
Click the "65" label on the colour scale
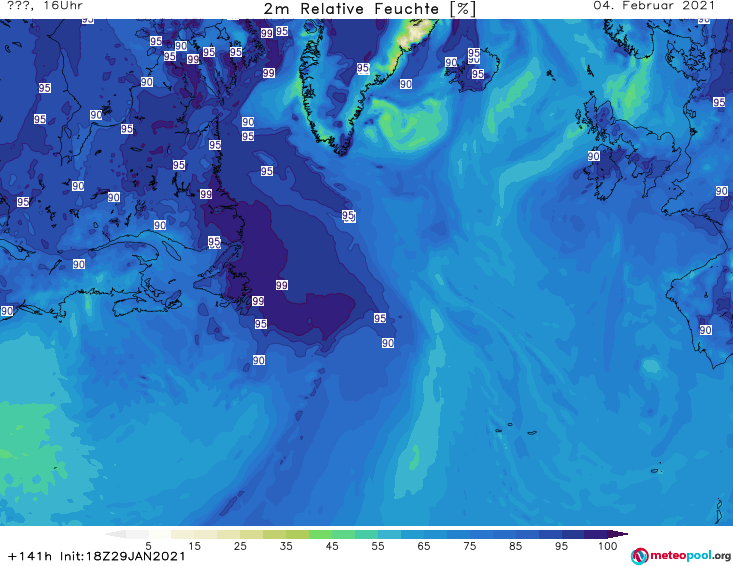424,546
